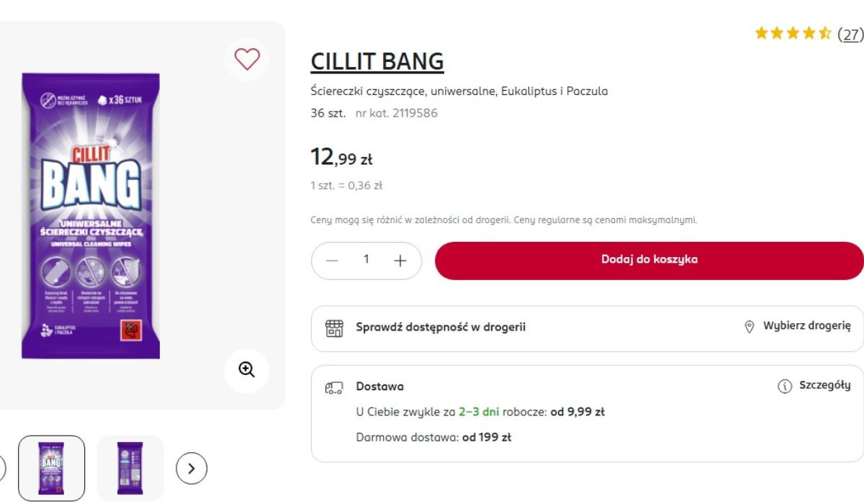
Task: Click the Szczegóły info icon
Action: click(x=785, y=387)
